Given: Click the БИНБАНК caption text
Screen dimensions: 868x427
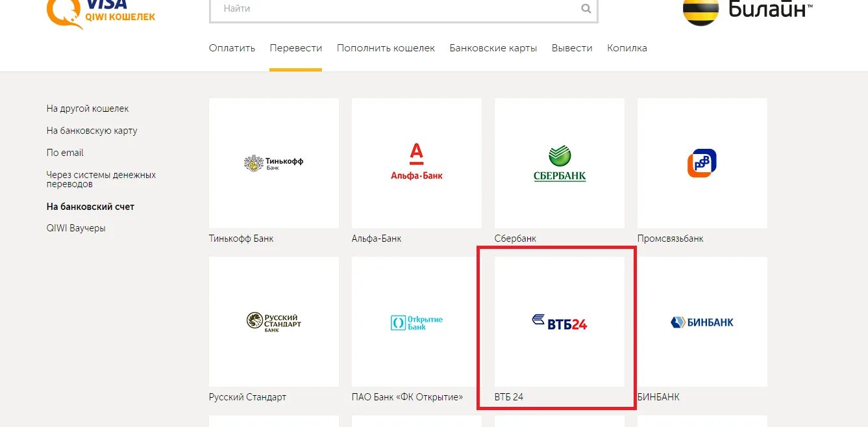Looking at the screenshot, I should click(x=658, y=397).
